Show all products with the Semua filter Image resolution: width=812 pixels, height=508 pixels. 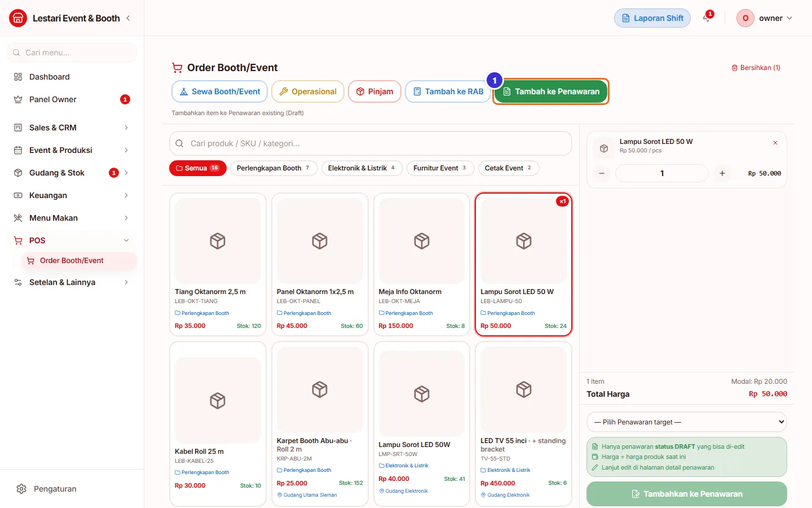198,168
